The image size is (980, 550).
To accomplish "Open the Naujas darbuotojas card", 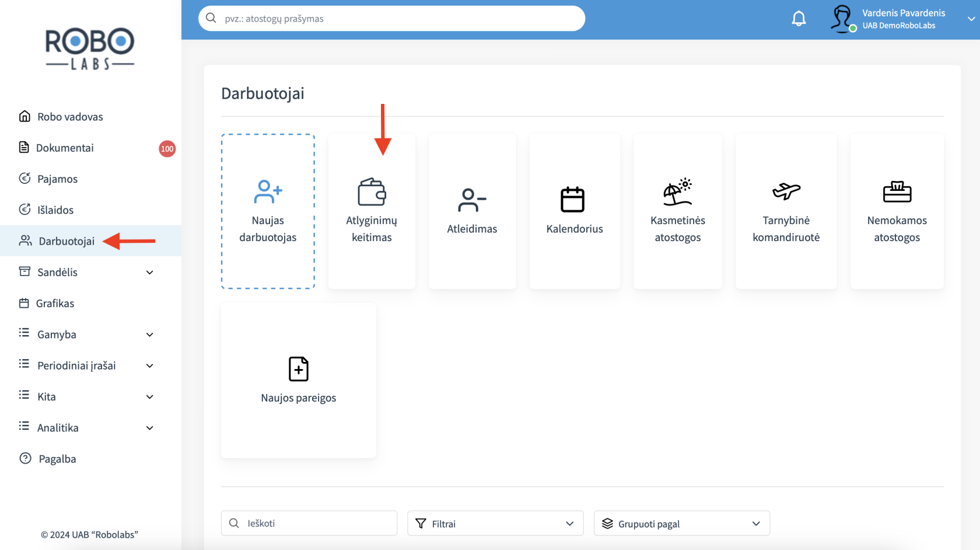I will 268,211.
